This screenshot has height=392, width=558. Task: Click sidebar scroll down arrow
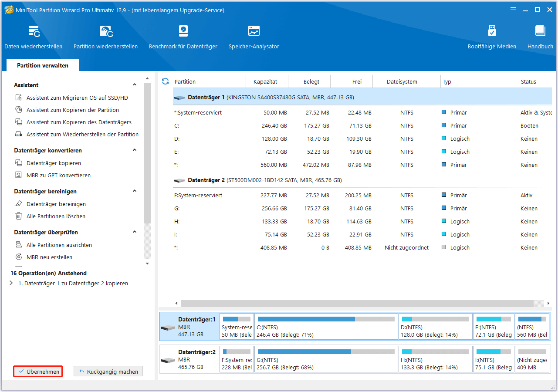(147, 264)
